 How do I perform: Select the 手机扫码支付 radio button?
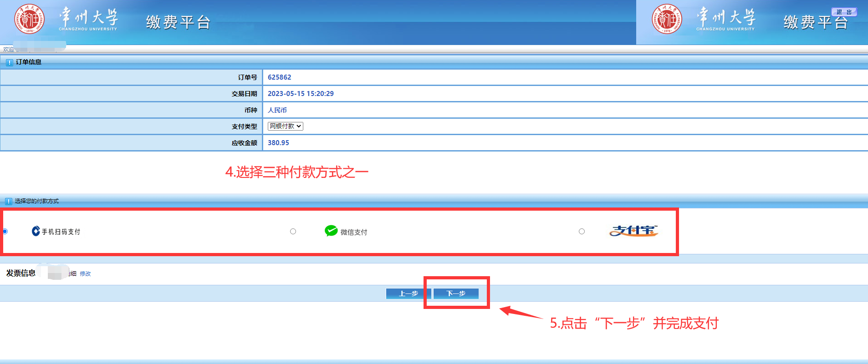pyautogui.click(x=5, y=232)
